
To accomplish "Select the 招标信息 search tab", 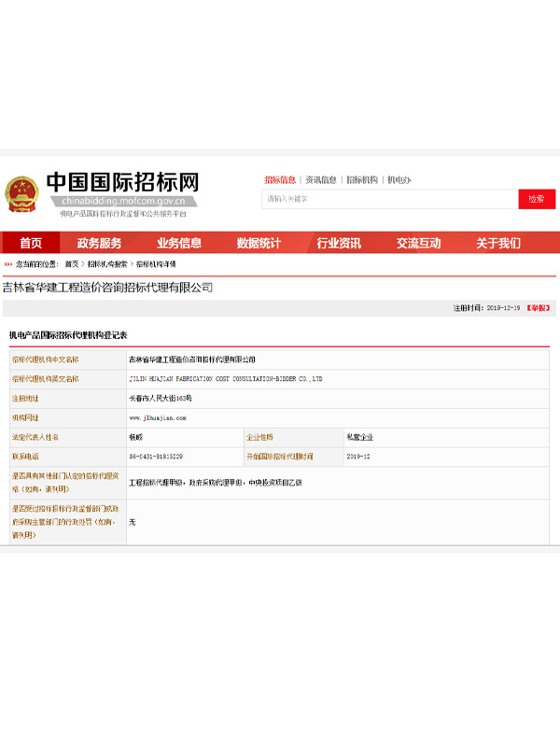I will coord(280,180).
